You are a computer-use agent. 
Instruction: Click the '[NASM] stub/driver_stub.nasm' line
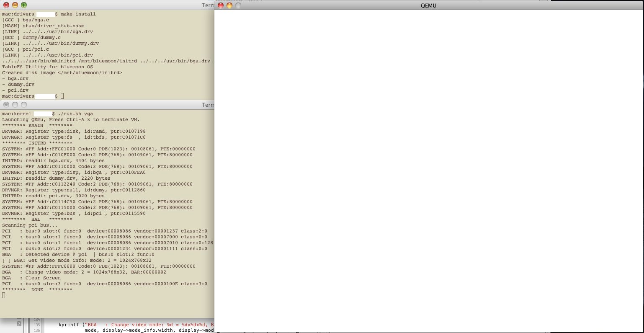click(x=43, y=26)
